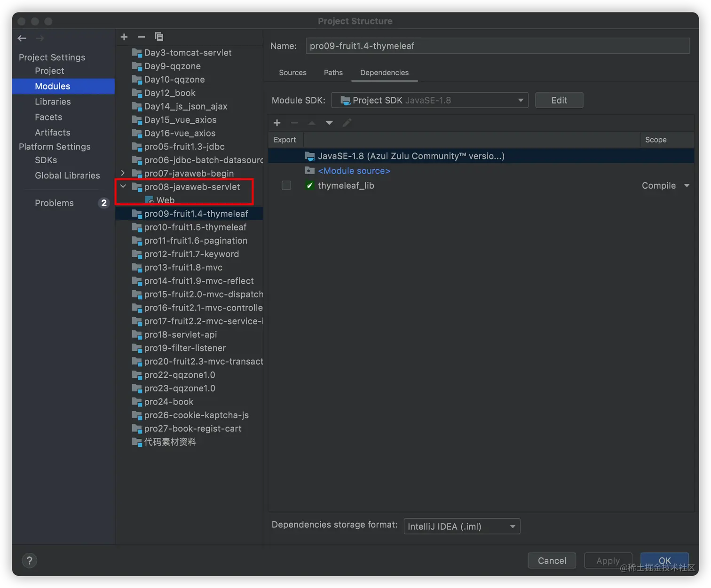Switch to the Paths tab
This screenshot has height=588, width=711.
pyautogui.click(x=333, y=72)
